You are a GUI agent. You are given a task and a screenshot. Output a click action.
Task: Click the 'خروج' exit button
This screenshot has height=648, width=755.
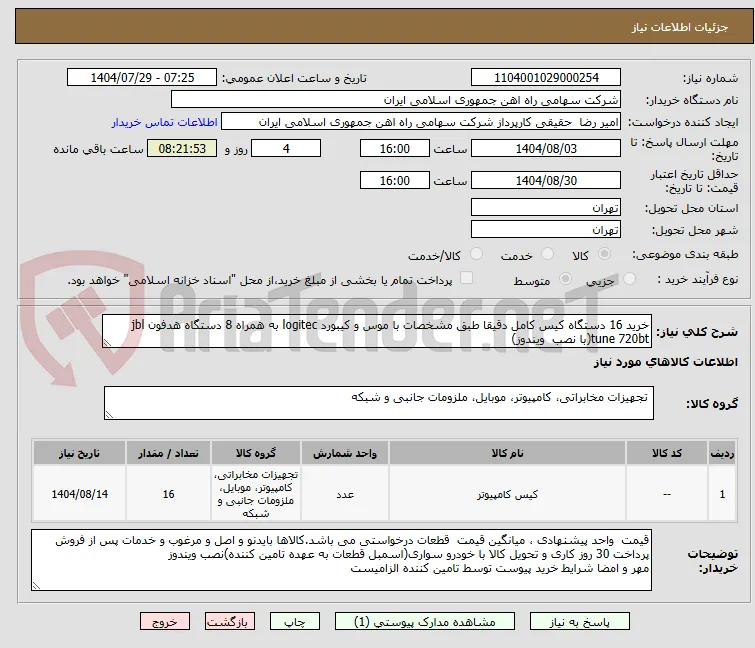165,622
